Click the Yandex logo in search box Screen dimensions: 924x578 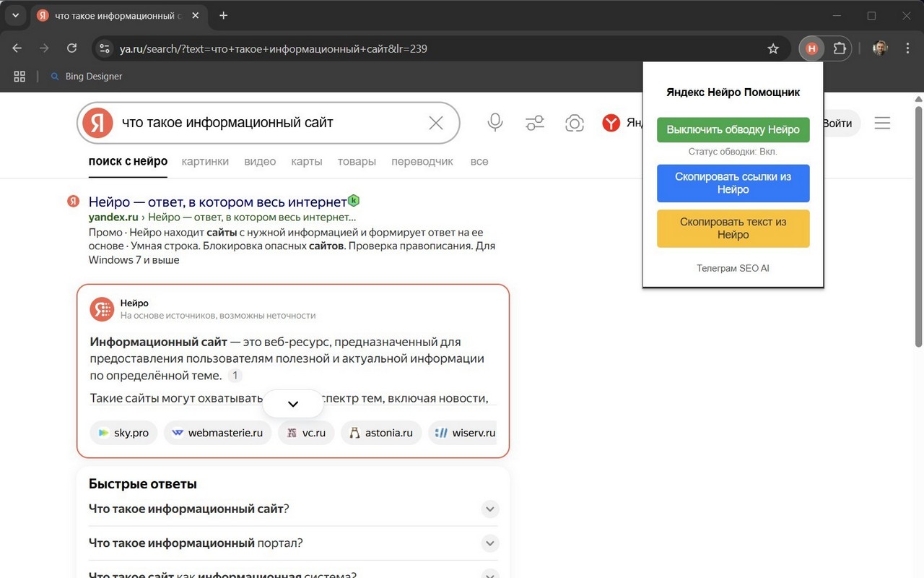pyautogui.click(x=97, y=123)
